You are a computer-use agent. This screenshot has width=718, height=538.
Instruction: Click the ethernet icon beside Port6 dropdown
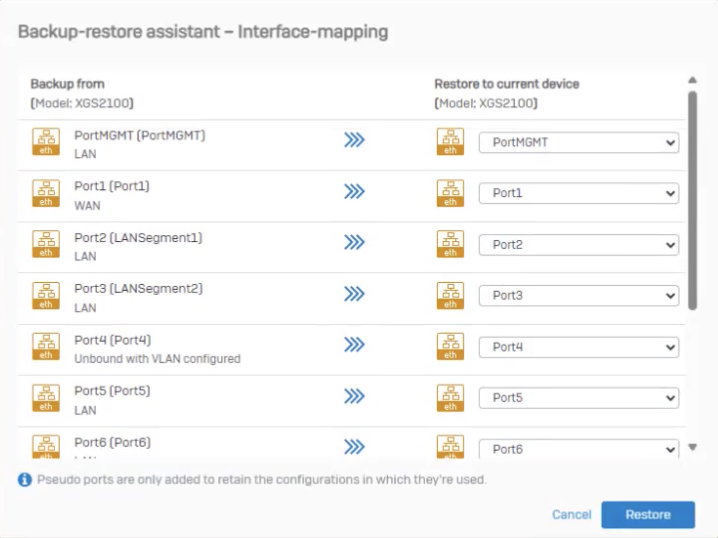(x=450, y=448)
